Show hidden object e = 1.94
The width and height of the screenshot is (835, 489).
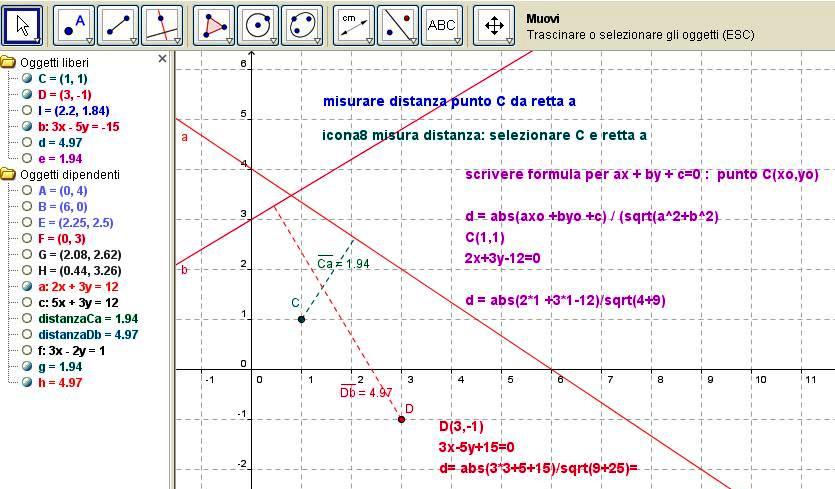(27, 159)
